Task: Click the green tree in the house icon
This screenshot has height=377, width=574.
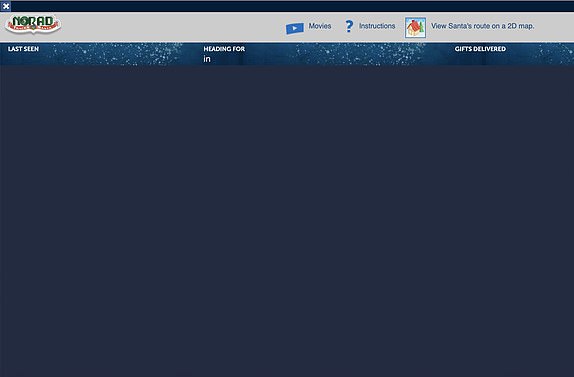Action: (422, 27)
